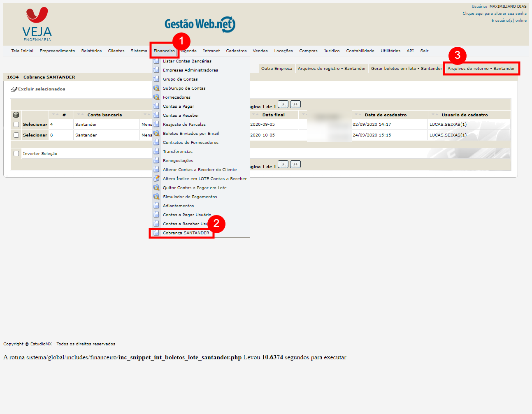Click the eraser icon beside Excluir selecionados
532x414 pixels.
(14, 89)
